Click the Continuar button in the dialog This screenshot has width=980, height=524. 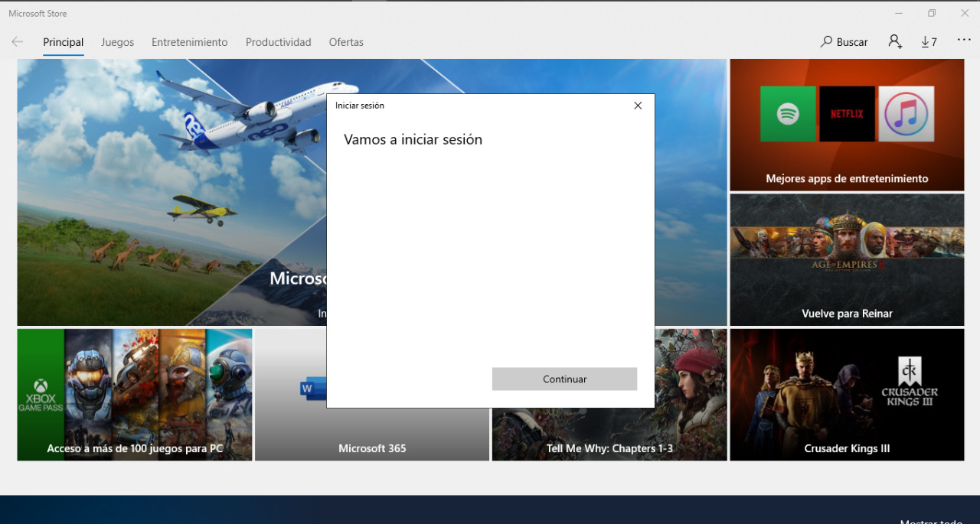pos(564,379)
